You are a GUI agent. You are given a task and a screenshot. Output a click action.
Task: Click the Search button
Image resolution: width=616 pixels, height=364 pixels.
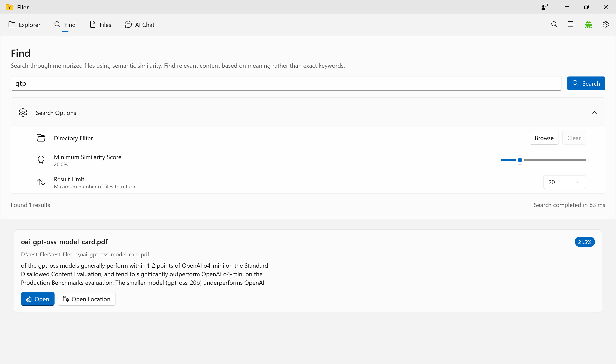[586, 83]
